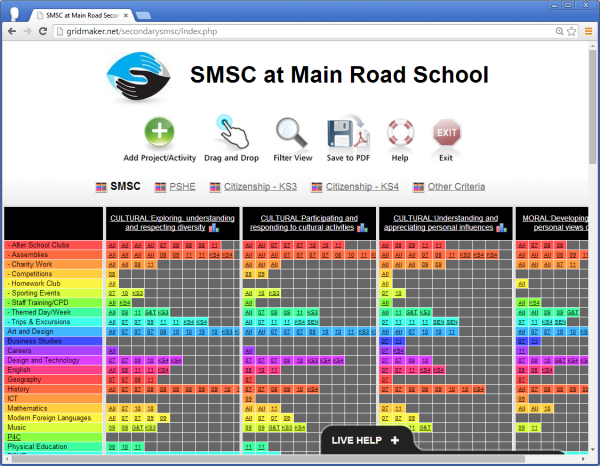Select the Drag and Drop hand icon
Screen dimensions: 600x466
232,131
